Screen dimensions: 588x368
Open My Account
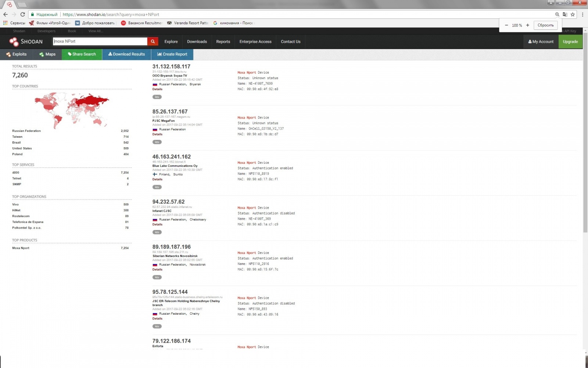541,42
